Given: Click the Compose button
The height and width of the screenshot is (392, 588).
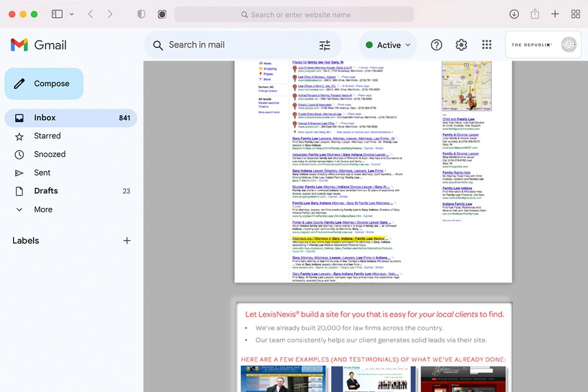Looking at the screenshot, I should (44, 84).
